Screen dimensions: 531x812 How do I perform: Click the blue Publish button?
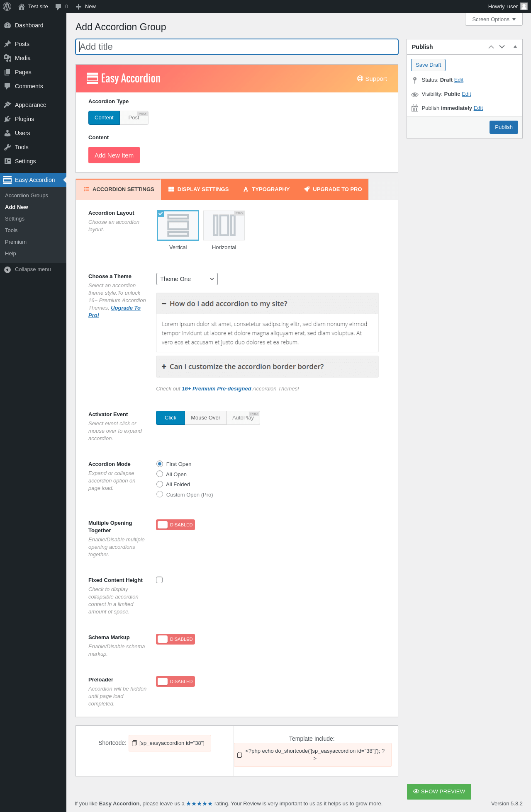(x=504, y=127)
